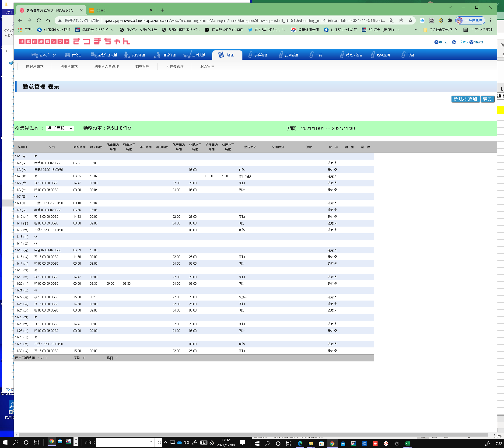This screenshot has width=504, height=448.
Task: Expand the 従業員氏名 employee dropdown
Action: [x=60, y=128]
